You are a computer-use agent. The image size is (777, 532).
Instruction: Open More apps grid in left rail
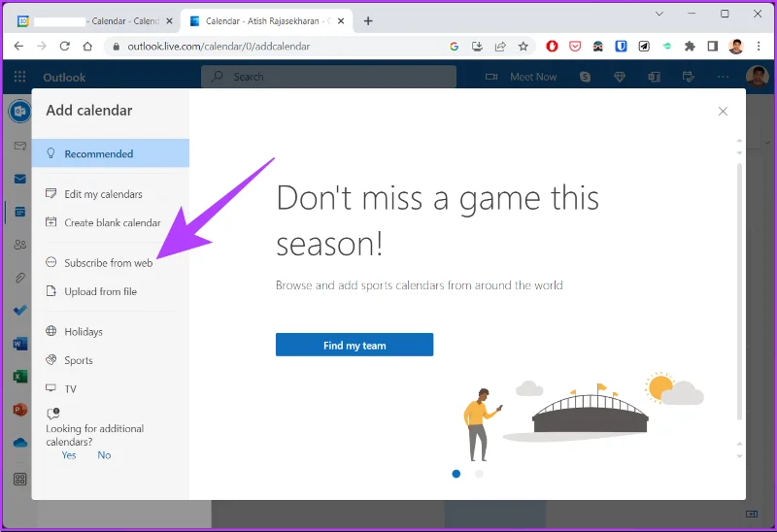(x=19, y=479)
